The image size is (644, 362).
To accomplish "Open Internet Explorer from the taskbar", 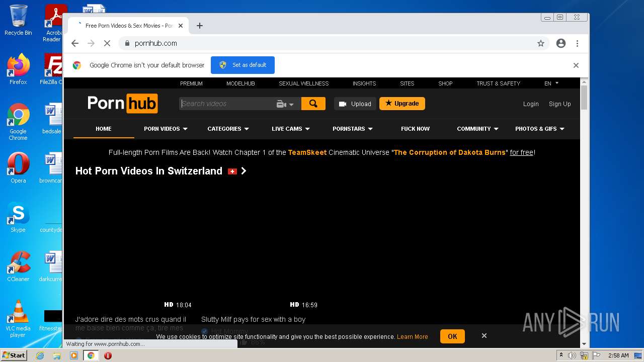I will pos(40,355).
